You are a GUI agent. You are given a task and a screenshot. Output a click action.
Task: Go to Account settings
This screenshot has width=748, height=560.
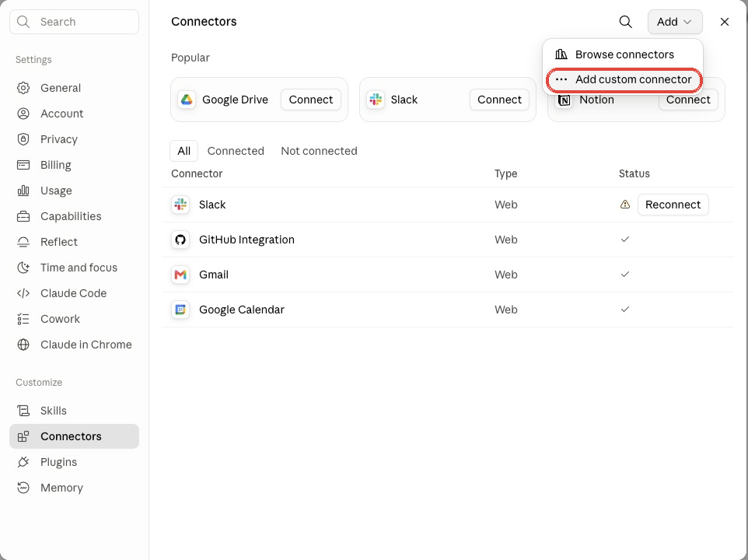[x=74, y=114]
